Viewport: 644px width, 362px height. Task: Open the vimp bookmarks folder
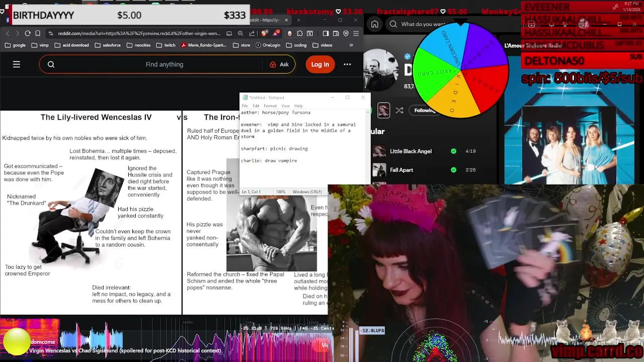click(40, 45)
